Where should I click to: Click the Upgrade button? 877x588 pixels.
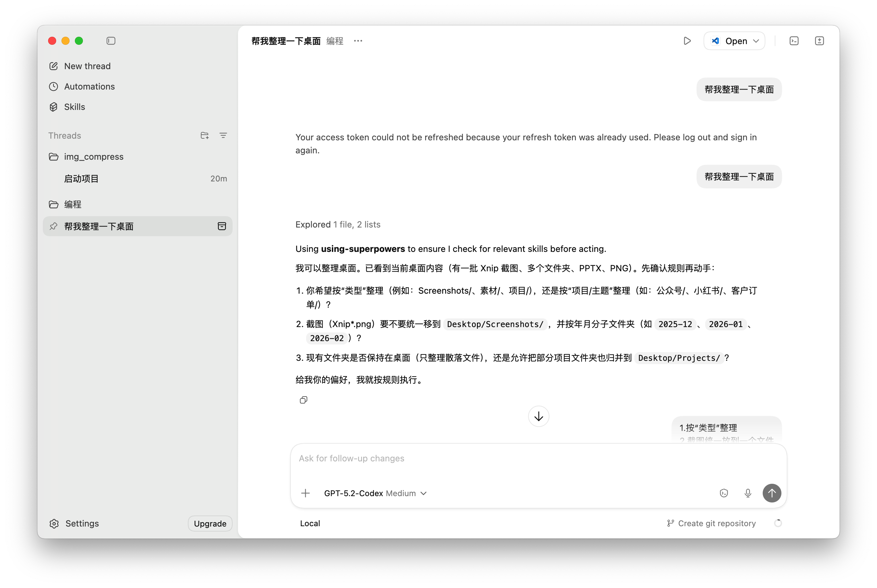(x=210, y=524)
